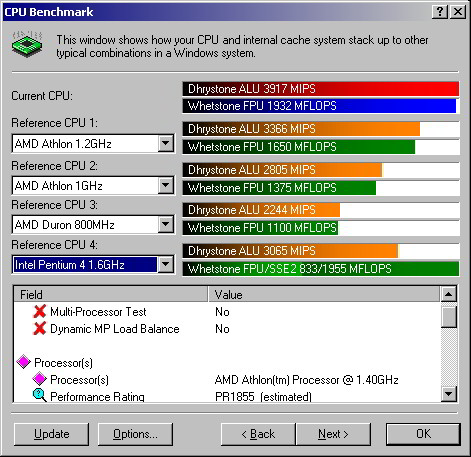
Task: Click the AMD Duron 800MHz combo box field
Action: [93, 224]
